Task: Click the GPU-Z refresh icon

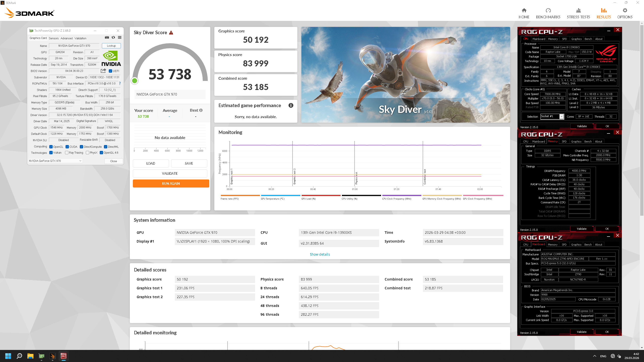Action: pos(113,37)
